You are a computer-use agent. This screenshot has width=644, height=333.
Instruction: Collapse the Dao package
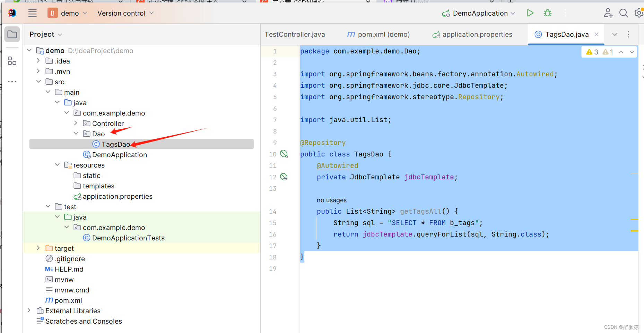pos(76,134)
